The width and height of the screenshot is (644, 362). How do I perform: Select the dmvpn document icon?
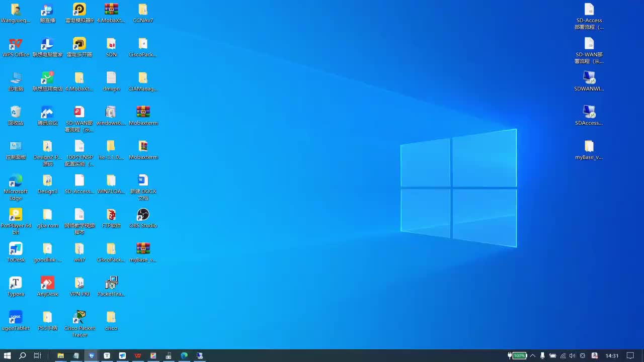tap(111, 81)
